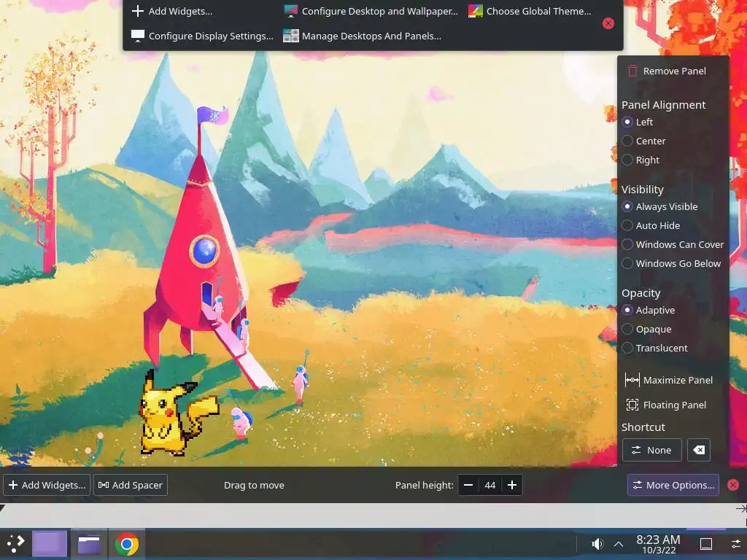
Task: Close the top desktop edit toolbar
Action: click(608, 23)
